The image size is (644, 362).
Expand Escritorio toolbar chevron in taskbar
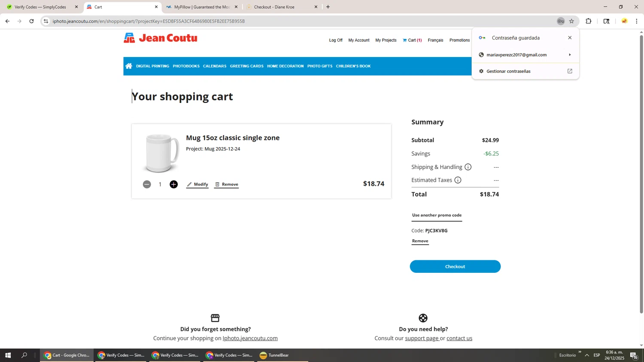(580, 353)
